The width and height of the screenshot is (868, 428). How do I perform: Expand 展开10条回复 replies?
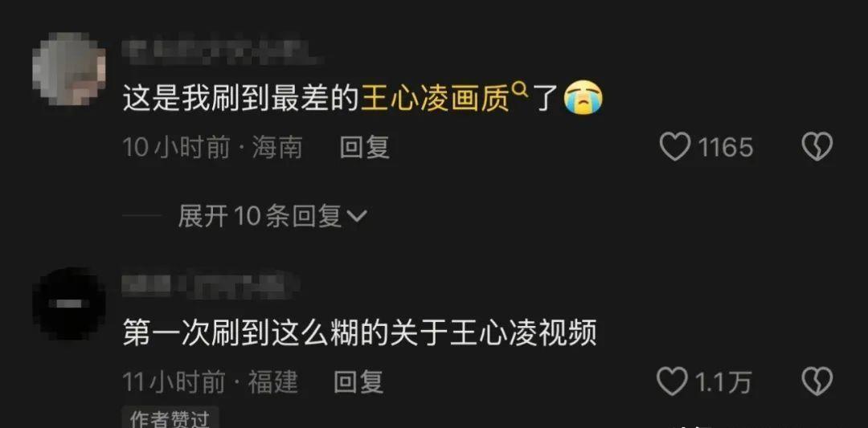coord(272,216)
